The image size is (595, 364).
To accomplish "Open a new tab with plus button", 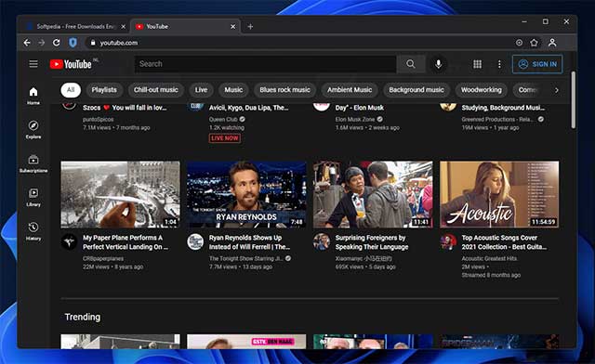I will point(250,27).
